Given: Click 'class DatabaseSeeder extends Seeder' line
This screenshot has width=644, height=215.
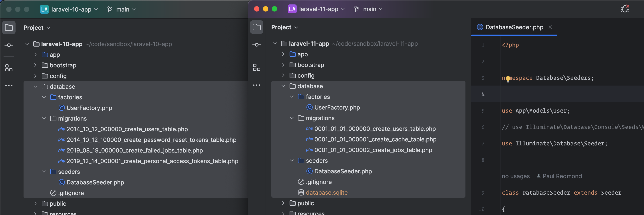Looking at the screenshot, I should pos(561,193).
